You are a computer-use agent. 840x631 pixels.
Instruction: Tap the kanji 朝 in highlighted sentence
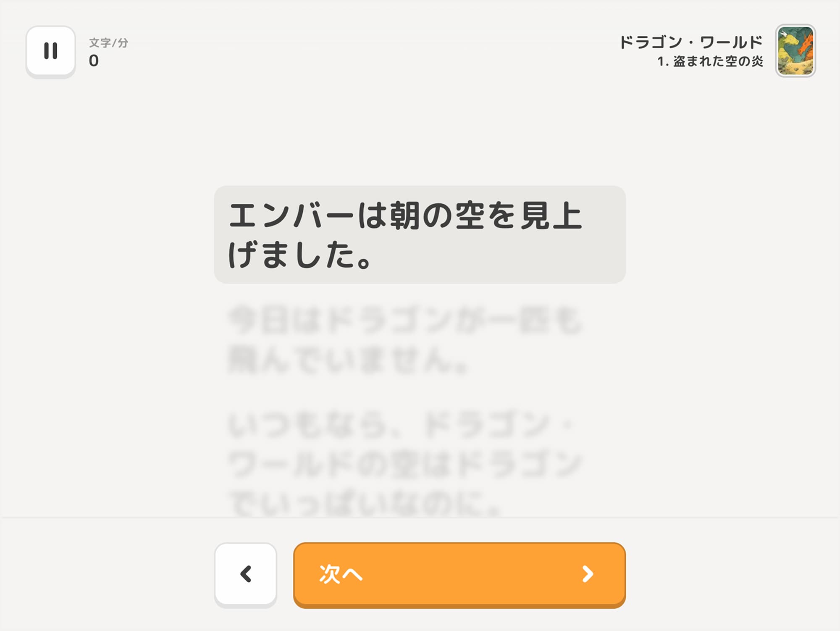tap(405, 216)
